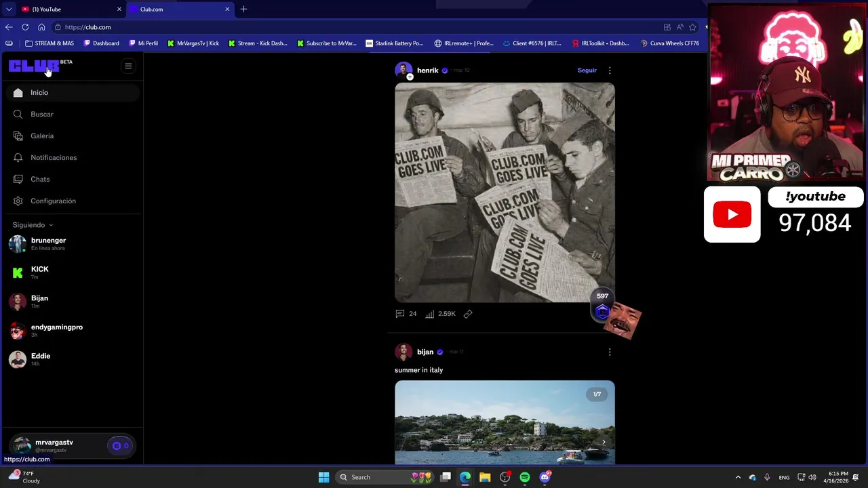The height and width of the screenshot is (488, 868).
Task: Open Discord from the taskbar
Action: click(545, 477)
